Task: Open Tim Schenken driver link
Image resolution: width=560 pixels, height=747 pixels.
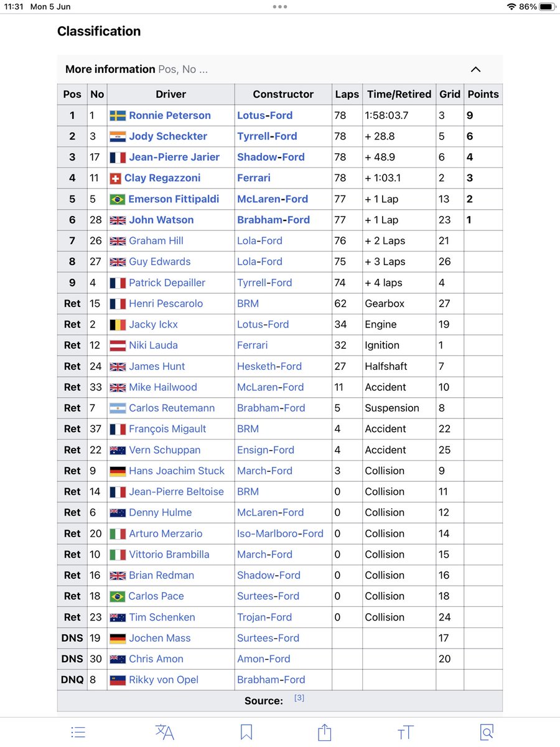Action: click(x=162, y=618)
